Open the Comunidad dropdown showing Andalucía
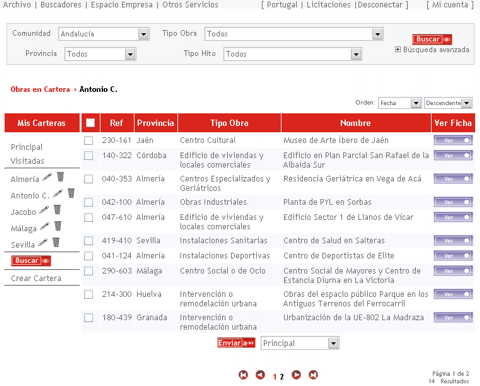This screenshot has height=386, width=480. pyautogui.click(x=104, y=34)
